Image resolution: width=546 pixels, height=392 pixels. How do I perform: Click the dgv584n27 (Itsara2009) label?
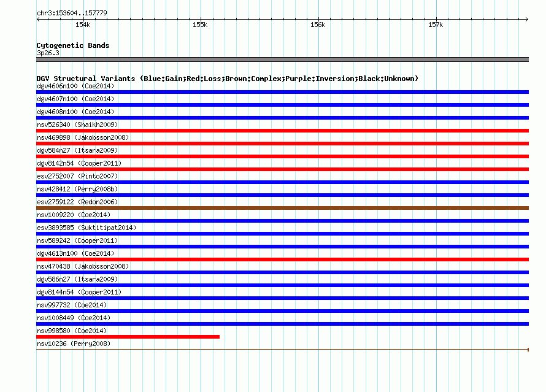(x=77, y=150)
